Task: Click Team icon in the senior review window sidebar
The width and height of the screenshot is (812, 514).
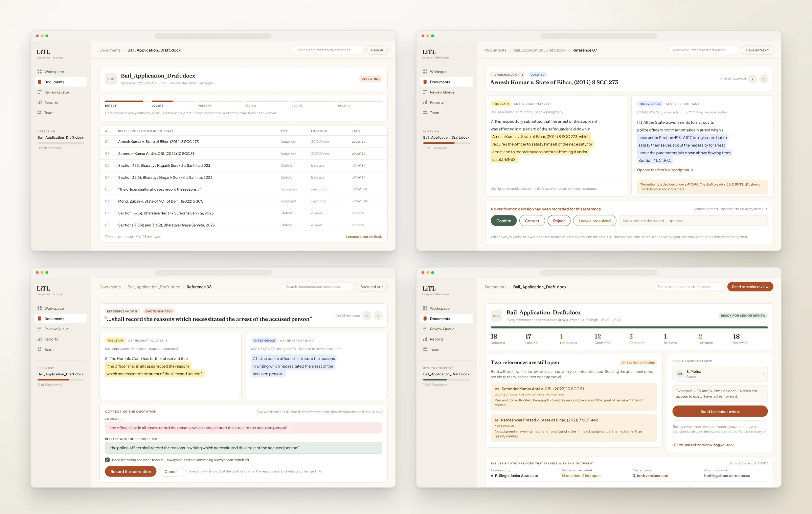Action: [x=425, y=349]
